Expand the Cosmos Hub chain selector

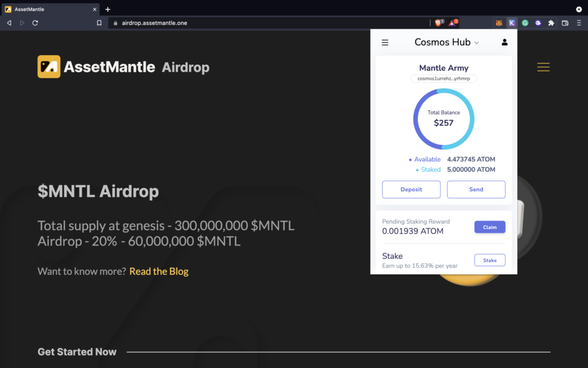447,43
